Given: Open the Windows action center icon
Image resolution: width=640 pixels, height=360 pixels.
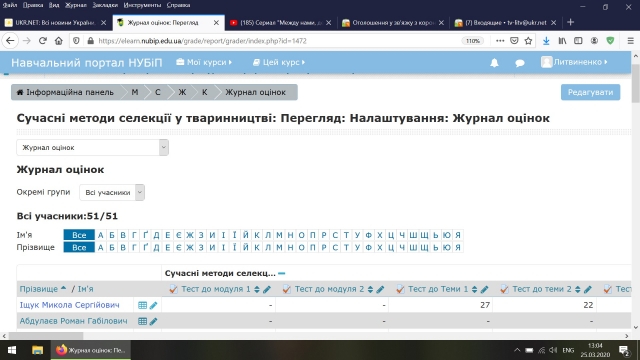Looking at the screenshot, I should coord(624,350).
